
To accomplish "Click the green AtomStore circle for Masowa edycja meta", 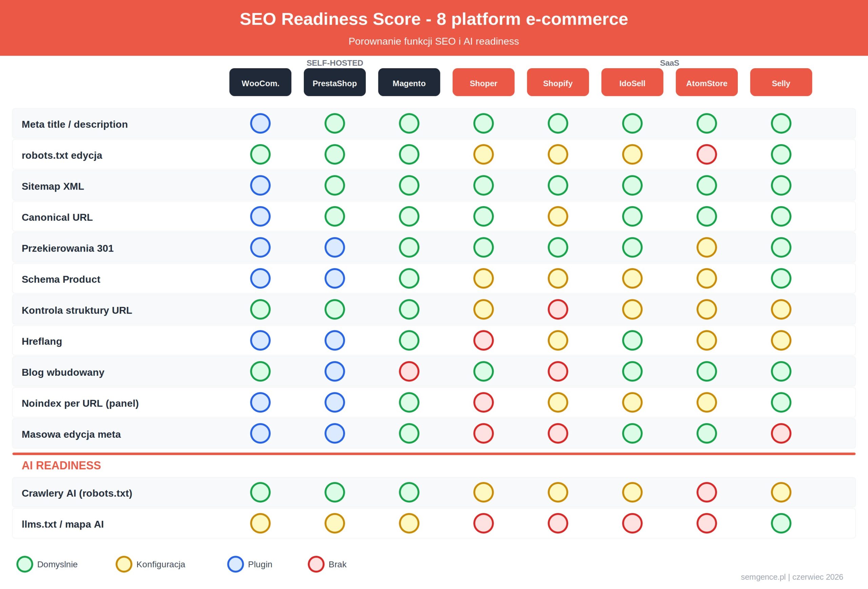I will click(x=706, y=433).
